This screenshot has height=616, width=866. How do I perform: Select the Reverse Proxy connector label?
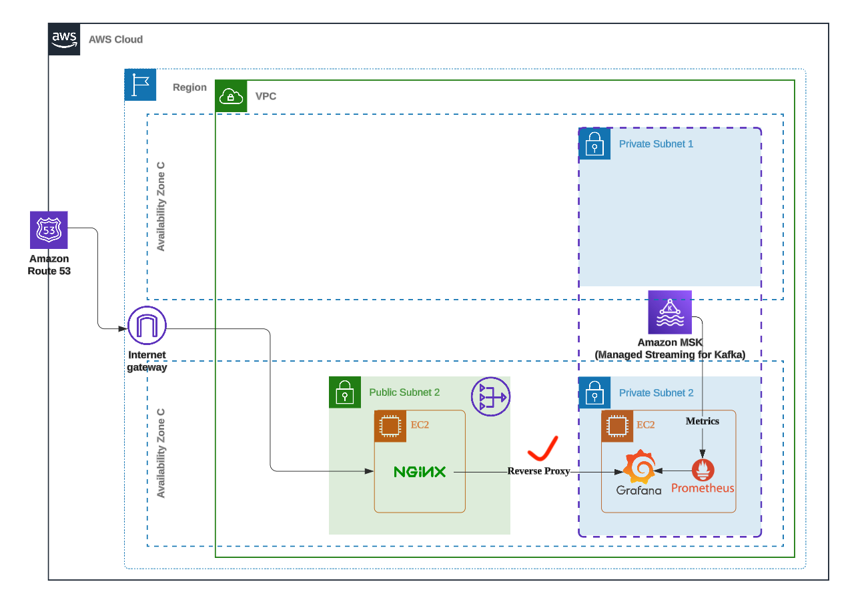pos(538,471)
